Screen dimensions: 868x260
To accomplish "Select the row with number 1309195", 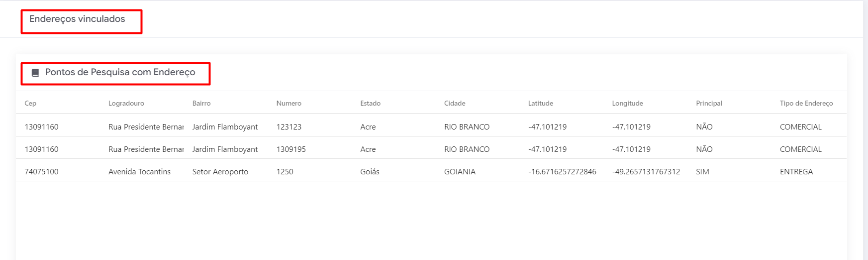I will pyautogui.click(x=291, y=149).
